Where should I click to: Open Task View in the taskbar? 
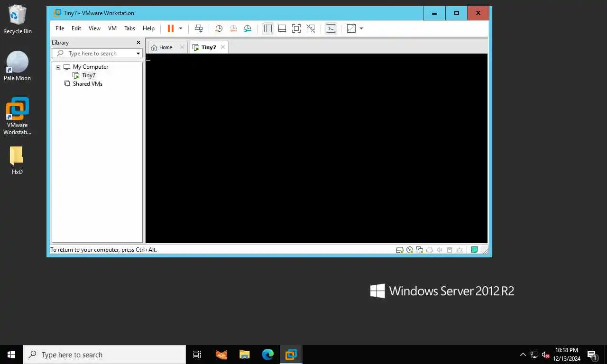pos(197,355)
